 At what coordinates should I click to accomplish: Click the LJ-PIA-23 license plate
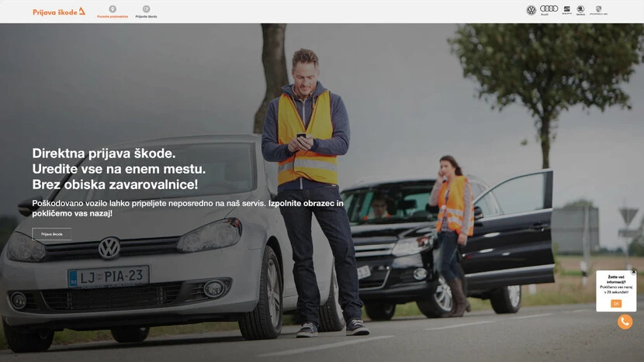108,276
